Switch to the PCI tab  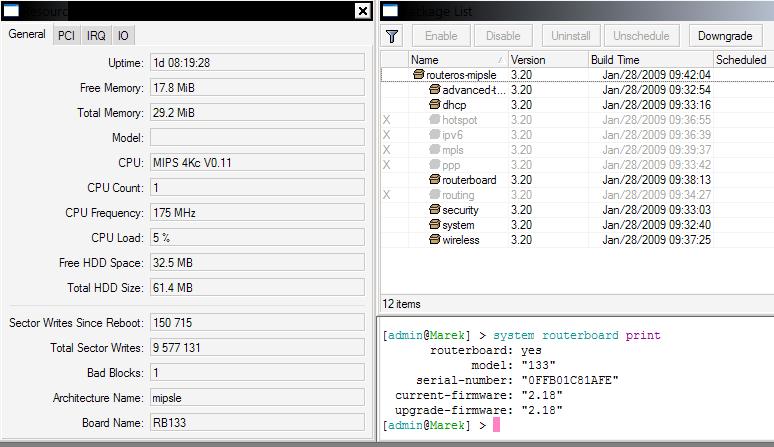[x=66, y=36]
